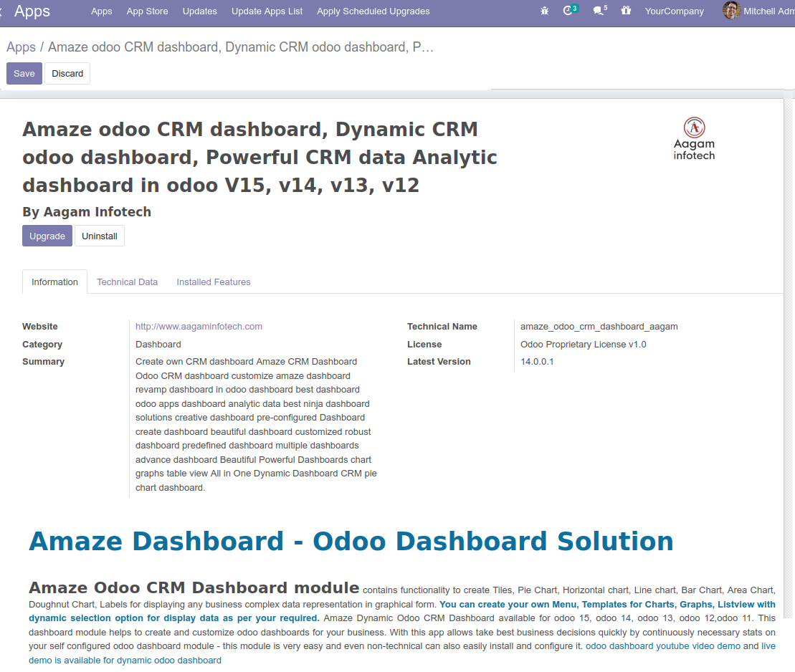Switch to the Information tab

pos(54,282)
